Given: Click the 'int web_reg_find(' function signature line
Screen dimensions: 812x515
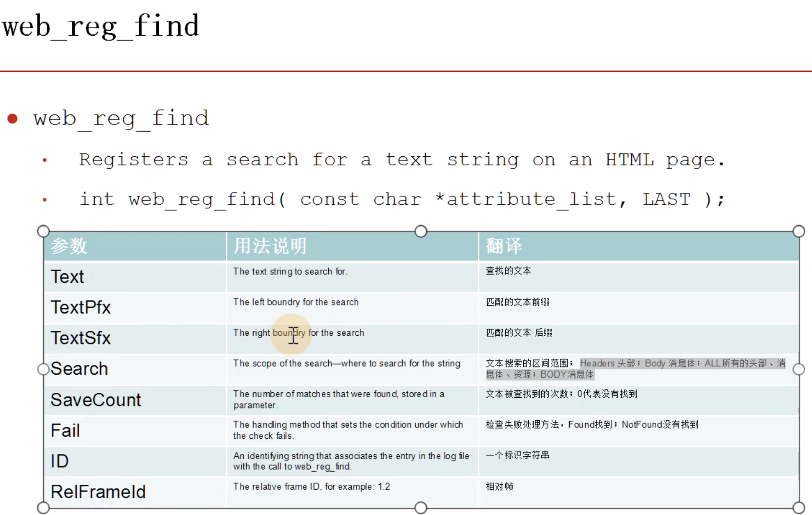Looking at the screenshot, I should (402, 200).
